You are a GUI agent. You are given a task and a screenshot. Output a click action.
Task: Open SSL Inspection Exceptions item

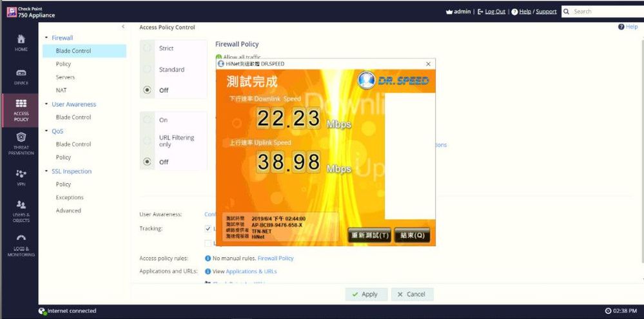pyautogui.click(x=70, y=197)
